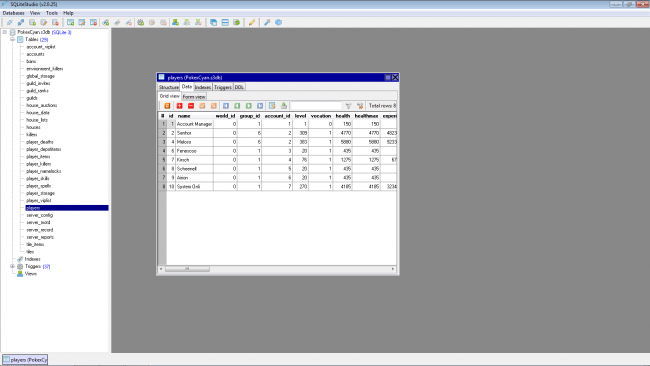
Task: Select the guilds table in tree
Action: [x=32, y=98]
